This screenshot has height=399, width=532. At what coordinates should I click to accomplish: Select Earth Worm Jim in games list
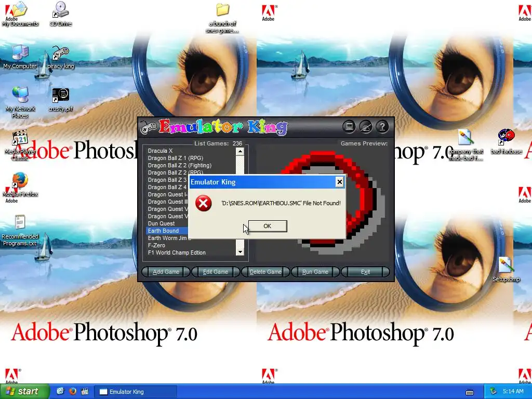click(167, 238)
